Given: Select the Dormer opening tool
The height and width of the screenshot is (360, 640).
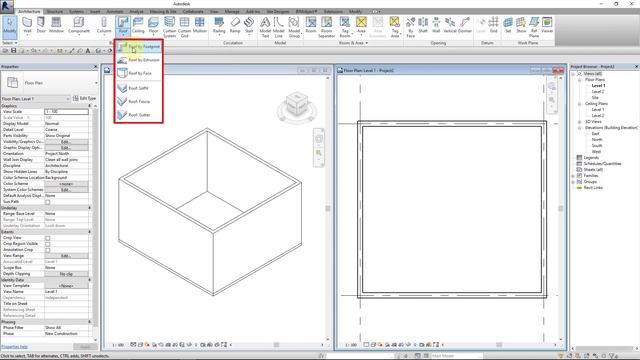Looking at the screenshot, I should coord(465,25).
